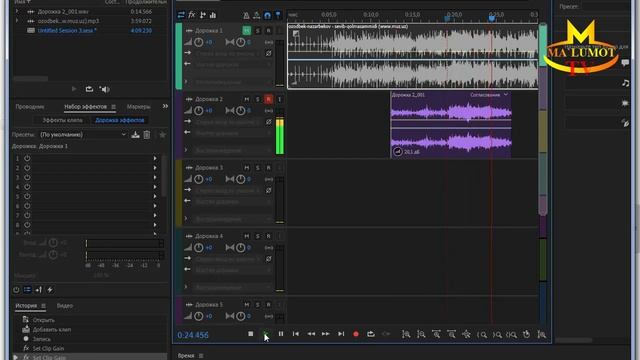Click the global clip stretching icon

[x=257, y=16]
